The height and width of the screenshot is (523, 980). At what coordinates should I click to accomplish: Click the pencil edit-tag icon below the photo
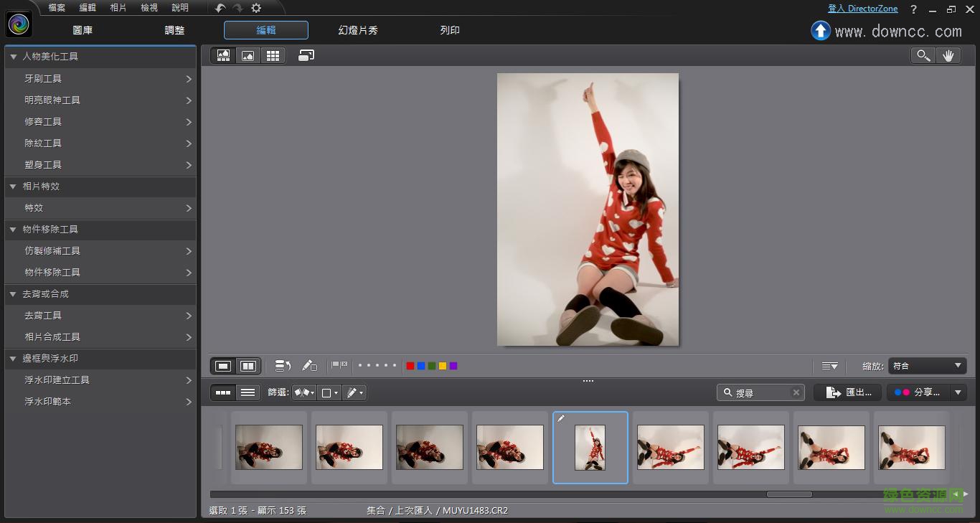pos(310,366)
